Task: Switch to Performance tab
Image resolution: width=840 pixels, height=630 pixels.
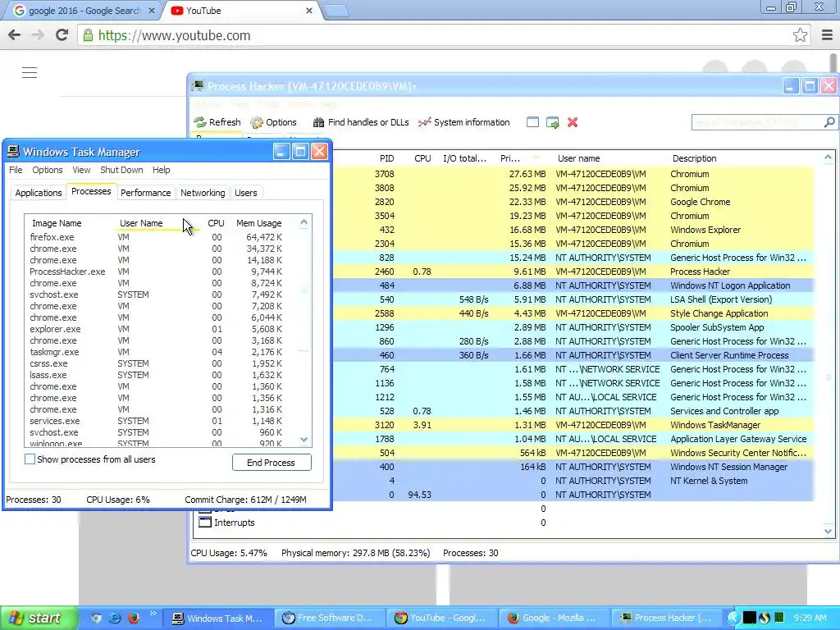Action: (x=146, y=193)
